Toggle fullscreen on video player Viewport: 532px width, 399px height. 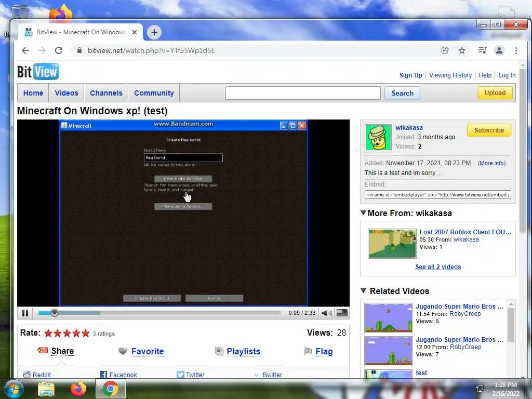(x=342, y=313)
